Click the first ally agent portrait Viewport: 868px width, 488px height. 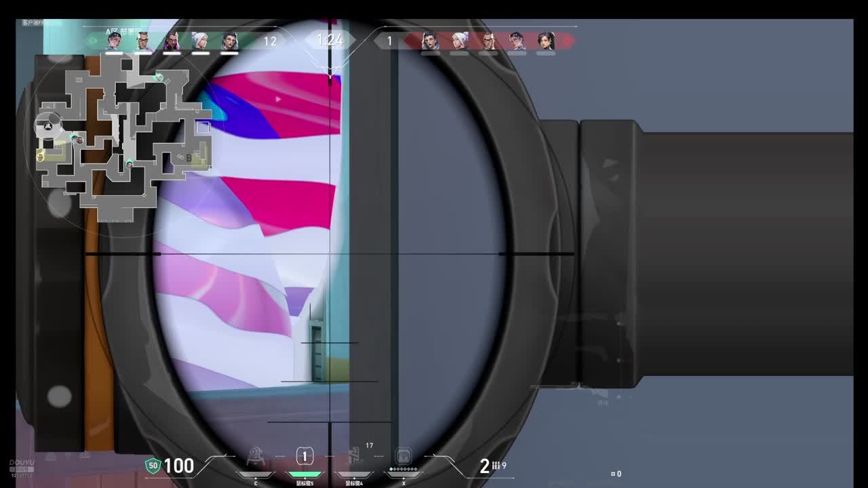click(x=114, y=41)
